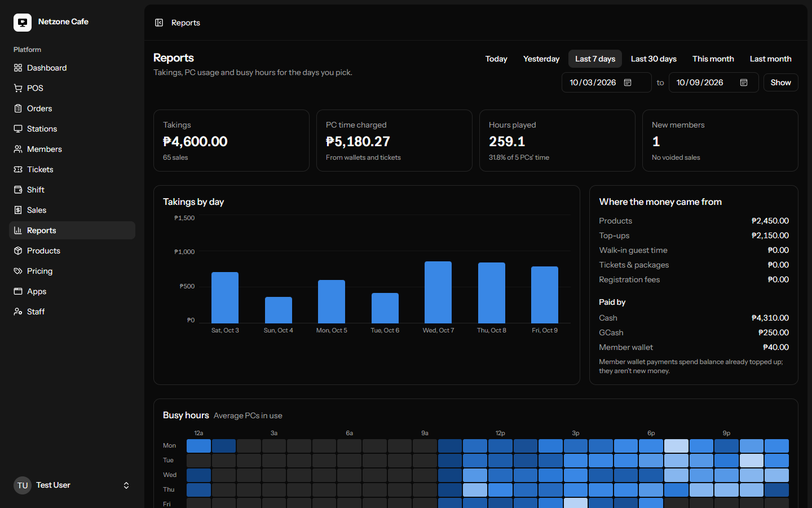Click the end date field 10/09/2026
This screenshot has height=508, width=812.
click(x=714, y=82)
